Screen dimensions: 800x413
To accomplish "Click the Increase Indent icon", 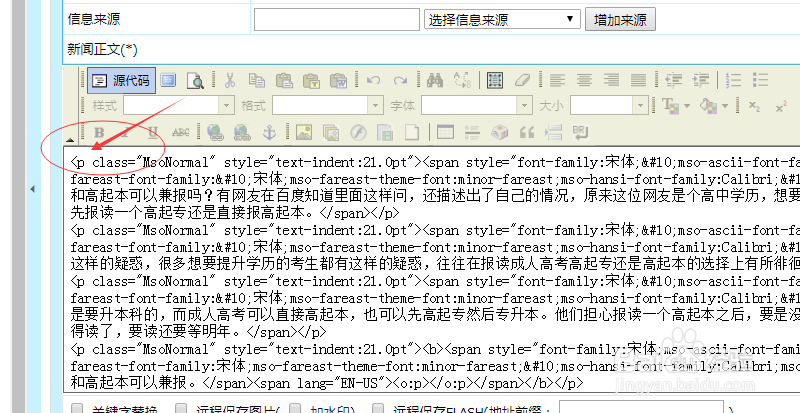I will coord(701,80).
